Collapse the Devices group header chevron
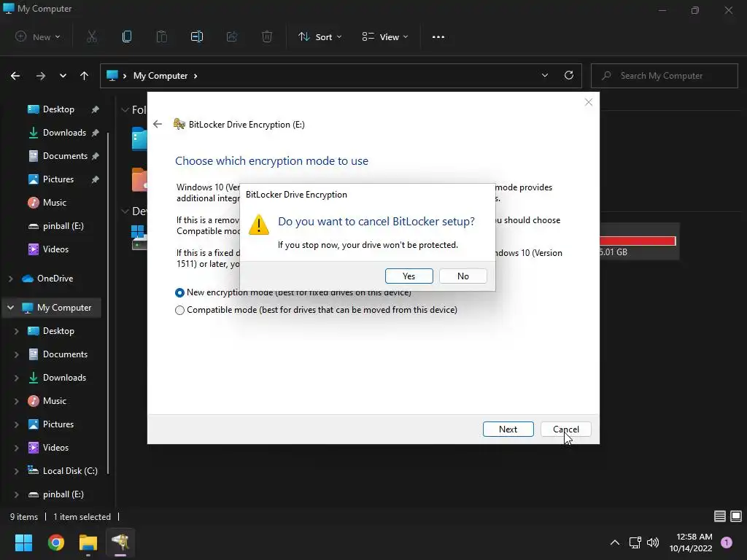Screen dimensions: 747x560 (125, 211)
